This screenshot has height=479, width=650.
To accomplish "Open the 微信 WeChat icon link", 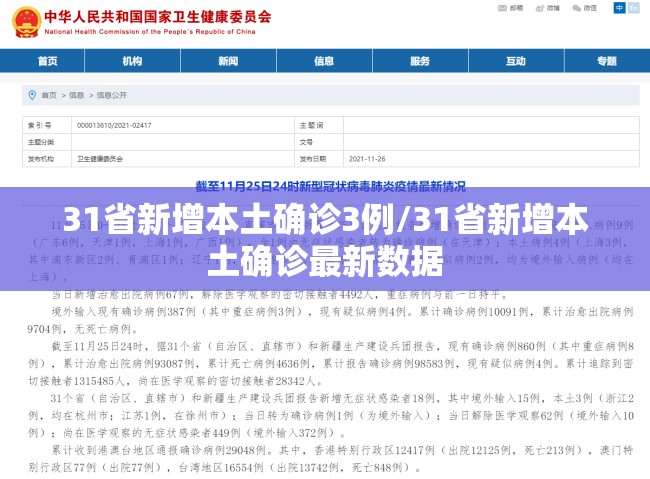I will 585,8.
